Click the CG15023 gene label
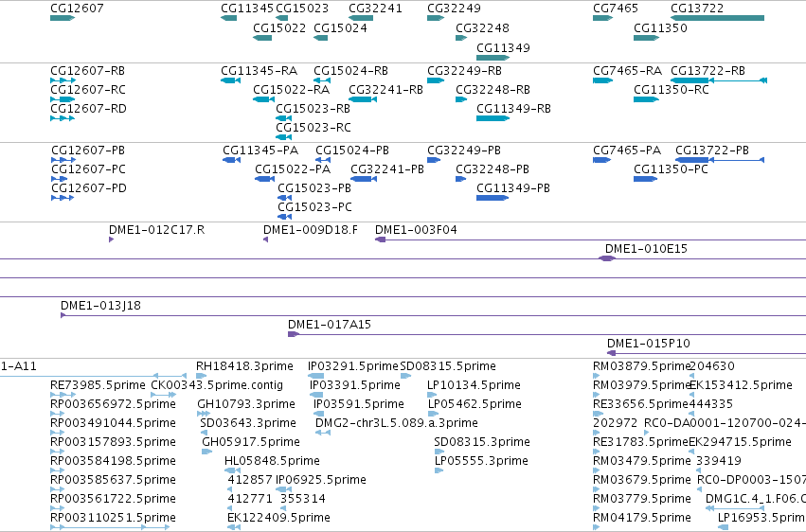 point(302,9)
